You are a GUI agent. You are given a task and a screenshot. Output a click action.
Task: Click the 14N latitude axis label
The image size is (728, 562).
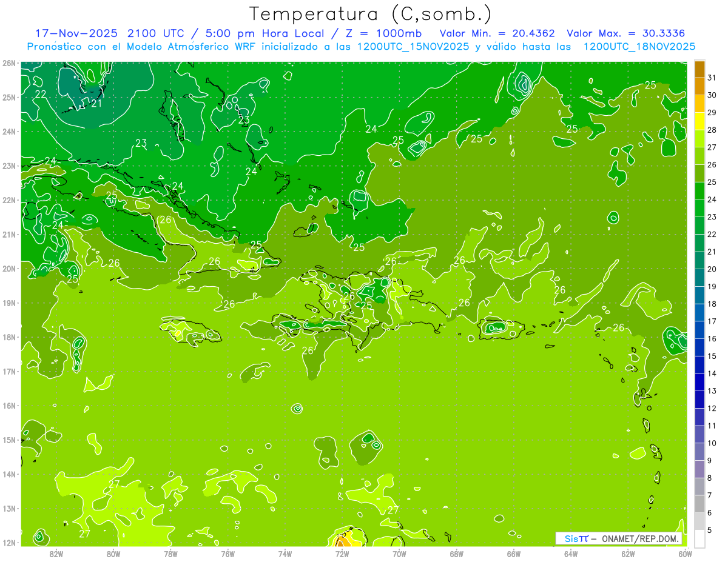[x=8, y=474]
